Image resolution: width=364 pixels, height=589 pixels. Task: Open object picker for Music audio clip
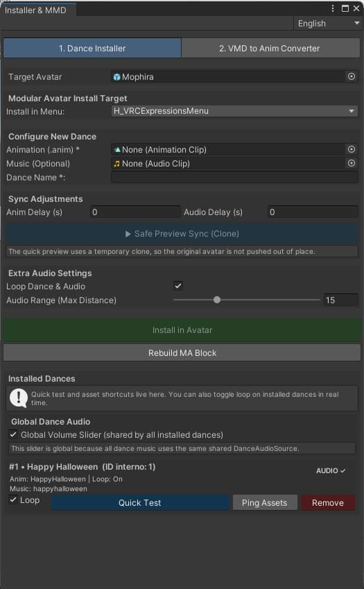click(x=352, y=164)
